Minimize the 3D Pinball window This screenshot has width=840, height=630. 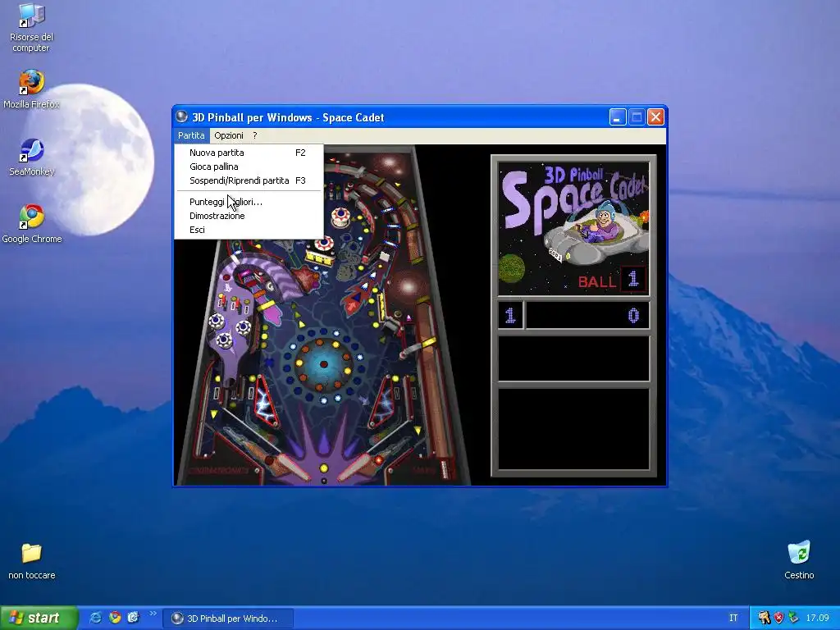(x=618, y=116)
